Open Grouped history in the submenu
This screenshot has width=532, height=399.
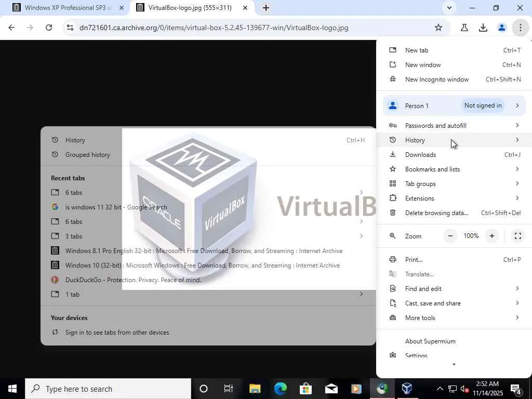(208, 155)
